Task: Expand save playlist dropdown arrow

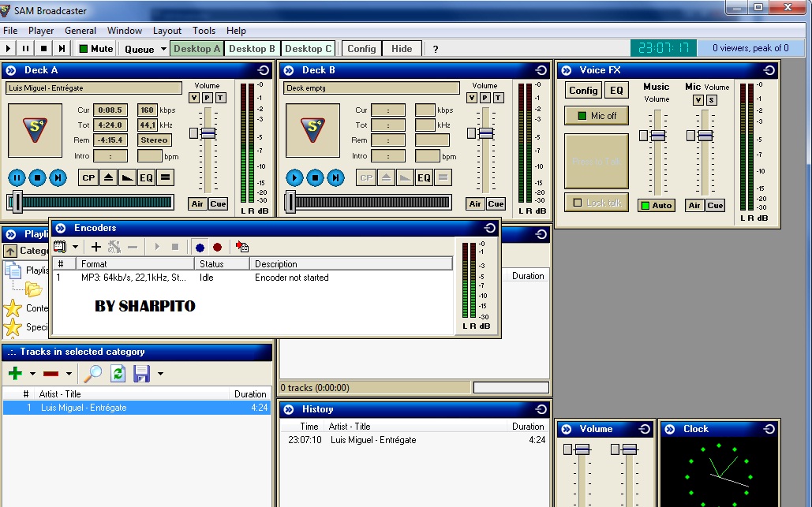Action: point(160,374)
